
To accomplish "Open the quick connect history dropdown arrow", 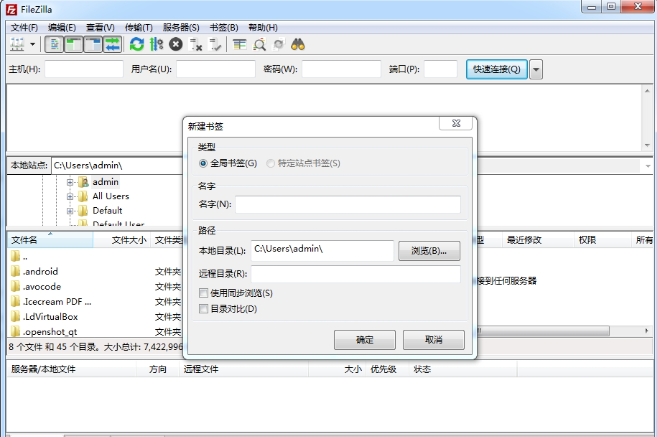I will 536,70.
